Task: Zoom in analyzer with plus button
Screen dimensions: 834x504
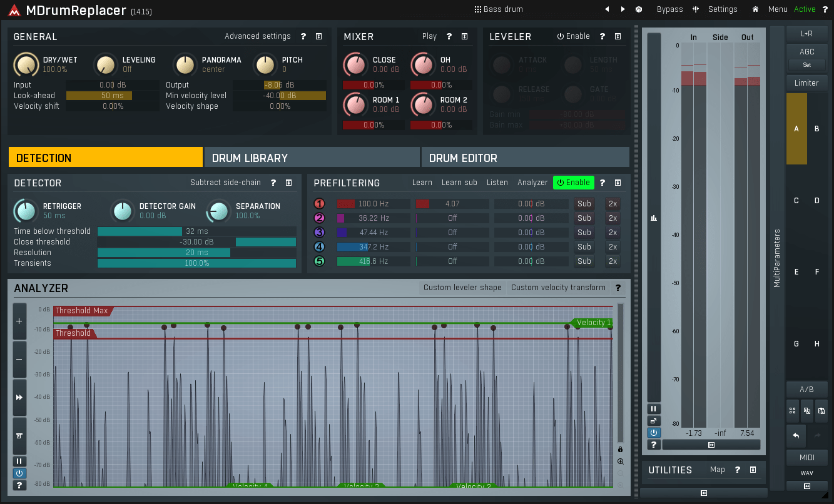Action: (19, 321)
